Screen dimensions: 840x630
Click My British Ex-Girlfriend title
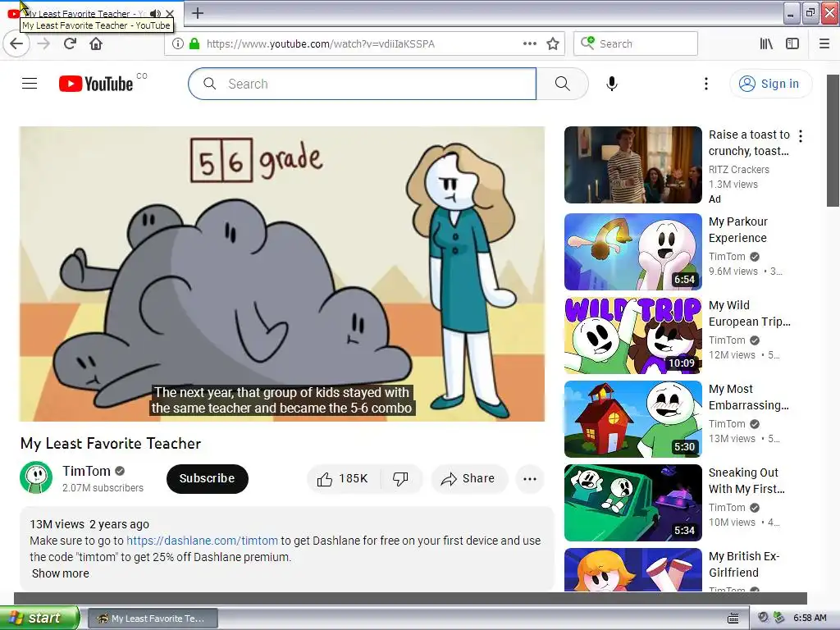(743, 564)
